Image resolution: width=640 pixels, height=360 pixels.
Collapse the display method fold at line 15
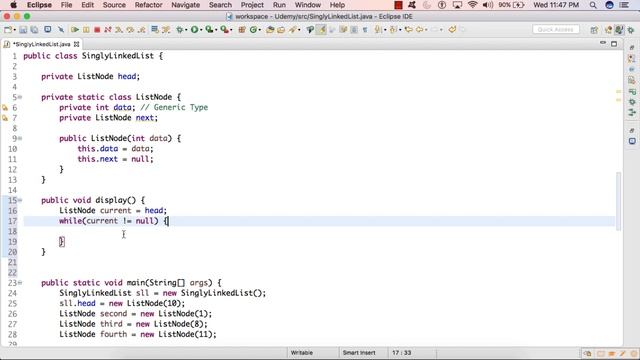tap(20, 200)
